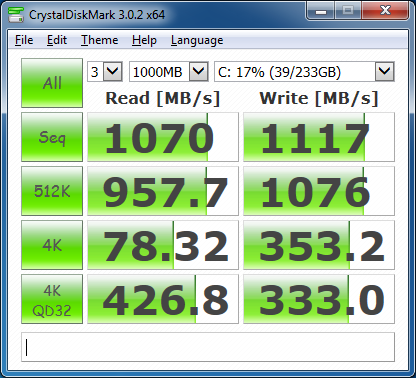Image resolution: width=416 pixels, height=378 pixels.
Task: Expand the 1000MB test size dropdown
Action: 199,71
